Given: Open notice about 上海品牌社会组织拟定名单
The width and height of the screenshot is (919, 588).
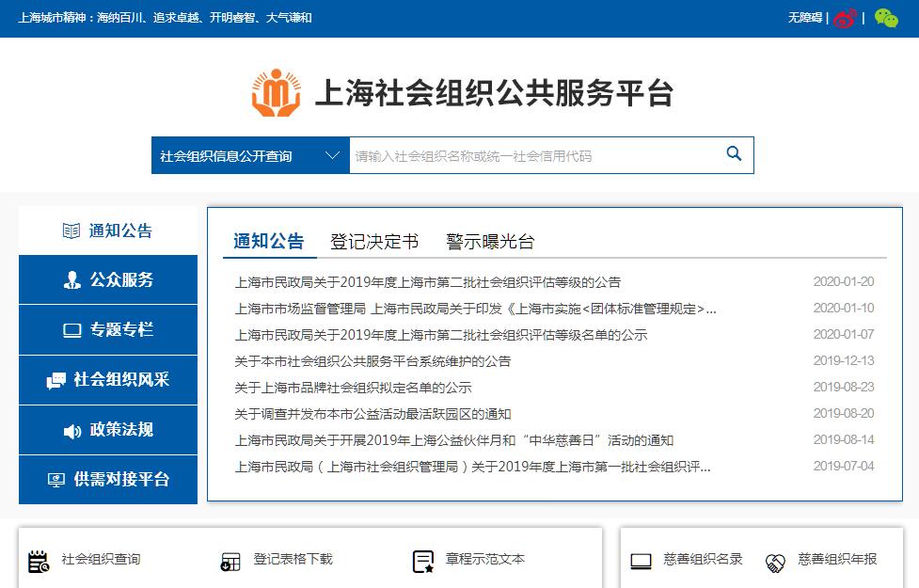Looking at the screenshot, I should click(353, 388).
